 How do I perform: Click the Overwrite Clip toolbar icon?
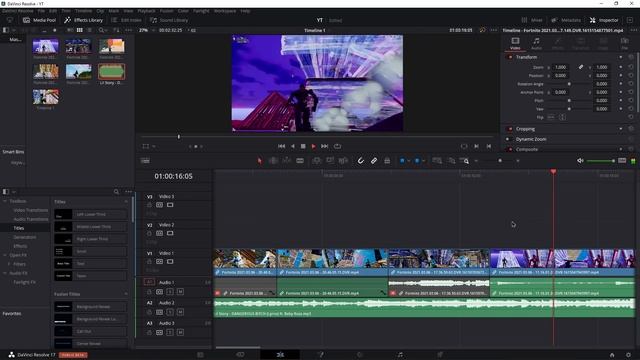tap(330, 161)
